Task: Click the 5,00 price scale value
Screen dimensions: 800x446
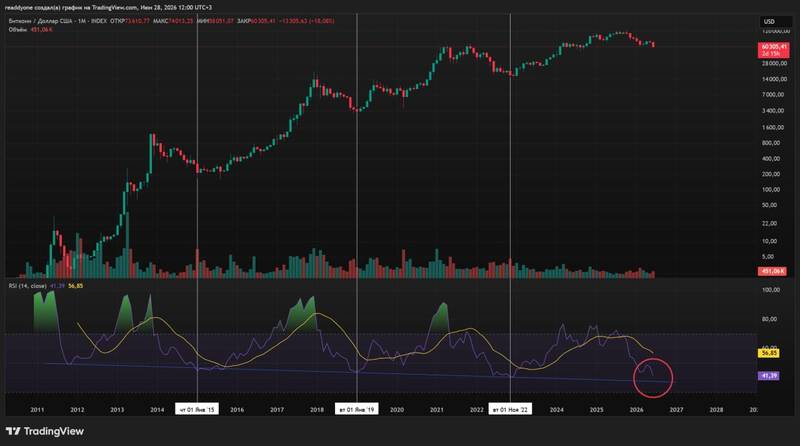Action: (x=768, y=257)
